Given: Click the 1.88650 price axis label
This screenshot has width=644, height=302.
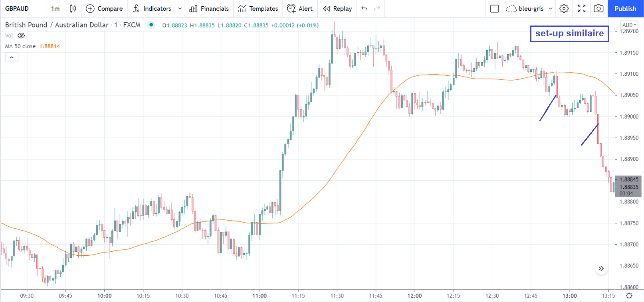Looking at the screenshot, I should coord(629,266).
